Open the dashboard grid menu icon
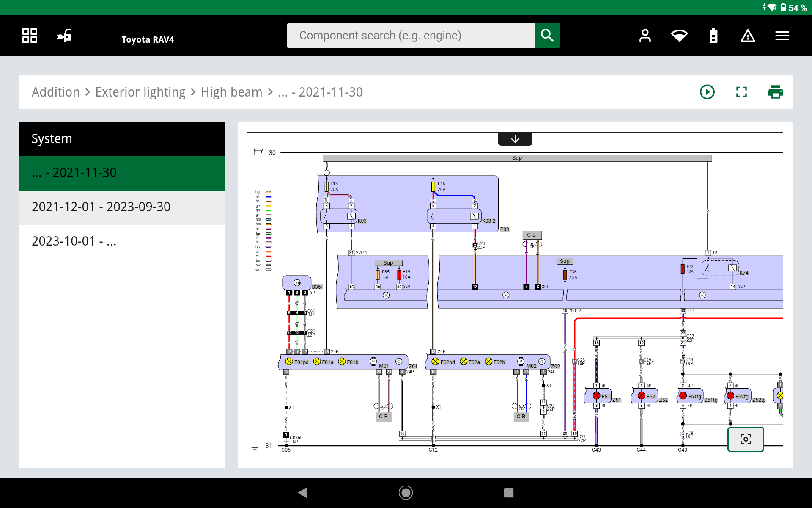 click(30, 36)
